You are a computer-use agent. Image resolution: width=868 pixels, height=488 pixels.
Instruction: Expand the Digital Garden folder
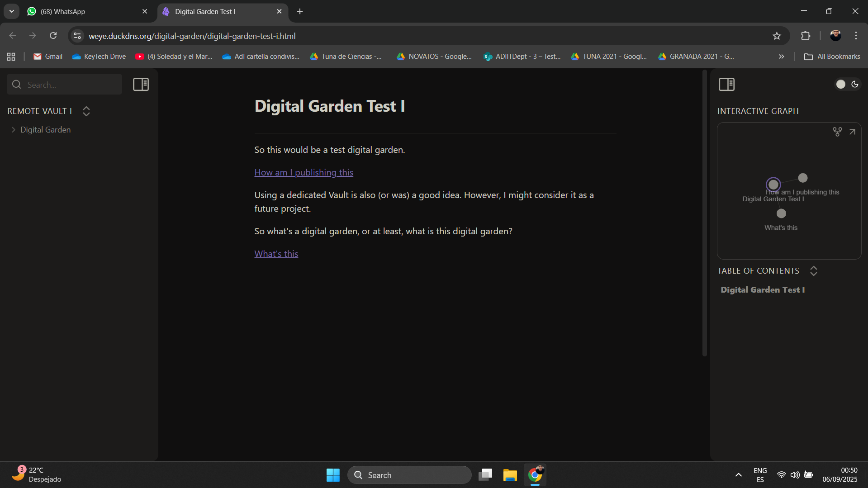13,130
